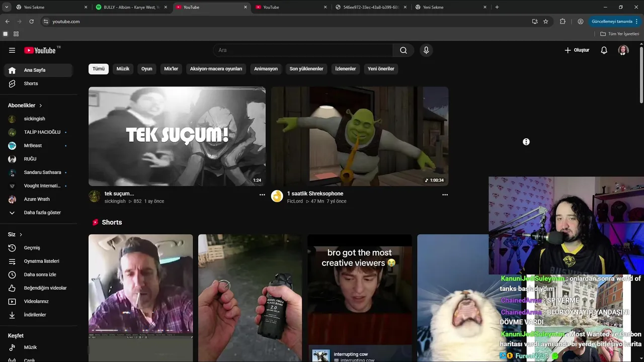The height and width of the screenshot is (362, 644).
Task: Go to Ana Sayfa in sidebar
Action: [x=38, y=70]
